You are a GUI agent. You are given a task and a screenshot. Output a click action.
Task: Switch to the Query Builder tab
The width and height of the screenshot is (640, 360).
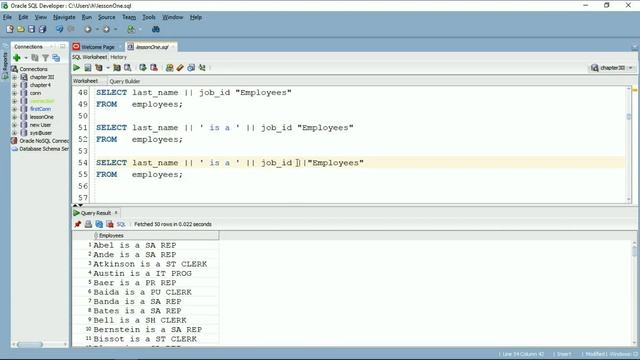point(124,81)
